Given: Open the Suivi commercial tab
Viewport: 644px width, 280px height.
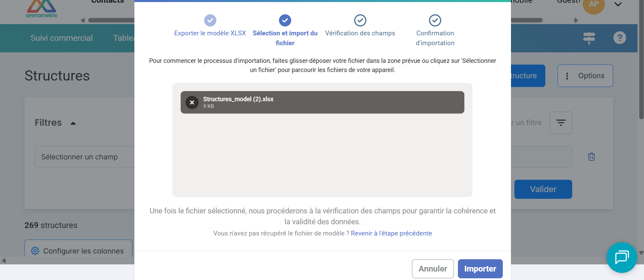Looking at the screenshot, I should pos(62,38).
